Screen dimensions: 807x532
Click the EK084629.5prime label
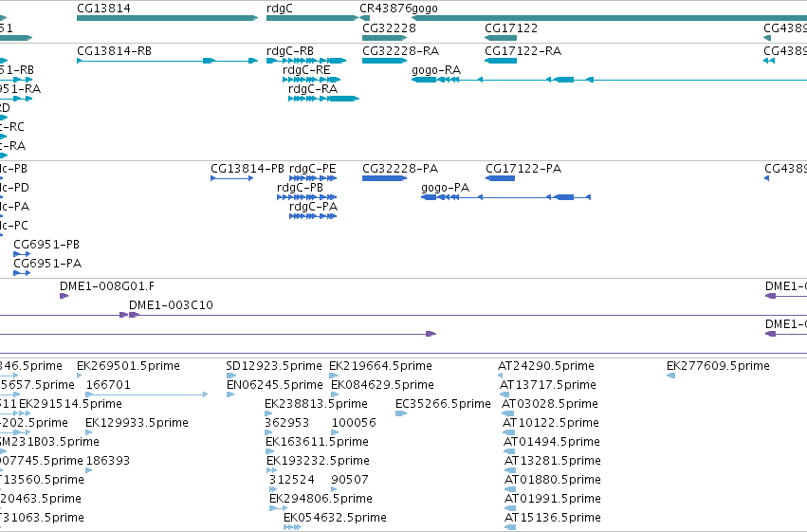point(382,385)
